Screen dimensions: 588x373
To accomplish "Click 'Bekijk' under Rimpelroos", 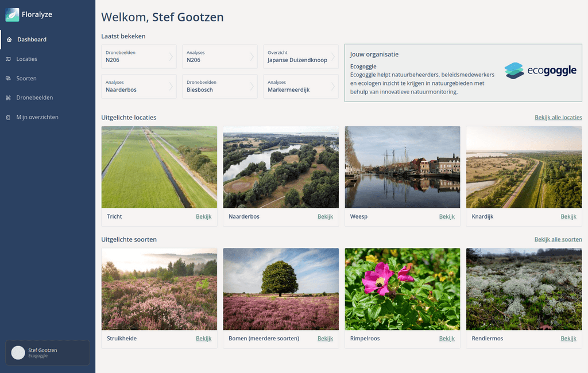I will [x=447, y=339].
